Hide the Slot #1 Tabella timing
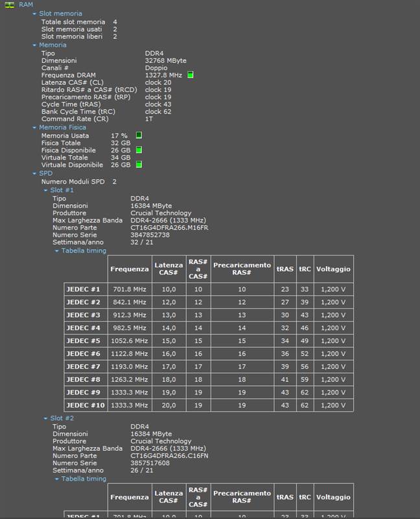This screenshot has height=519, width=420. click(x=56, y=250)
